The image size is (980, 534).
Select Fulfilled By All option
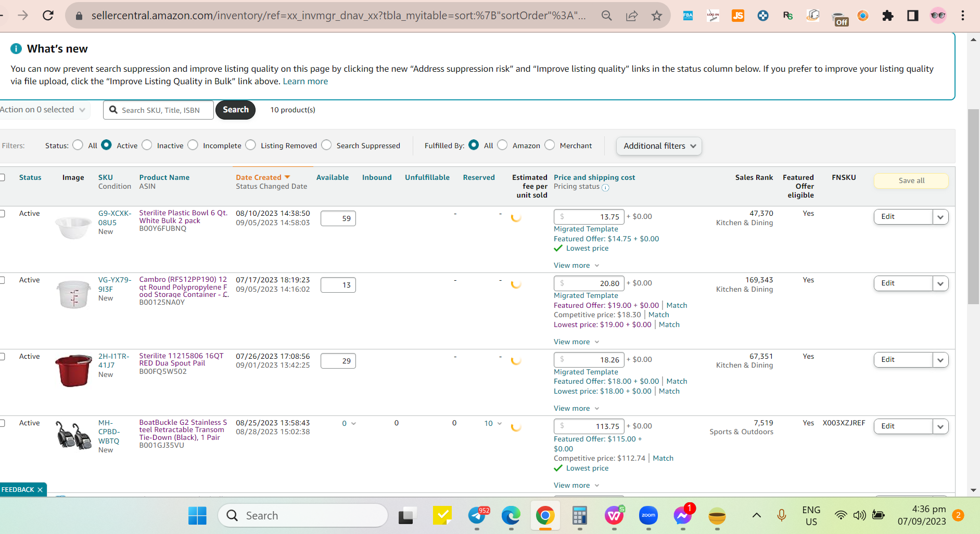[474, 145]
